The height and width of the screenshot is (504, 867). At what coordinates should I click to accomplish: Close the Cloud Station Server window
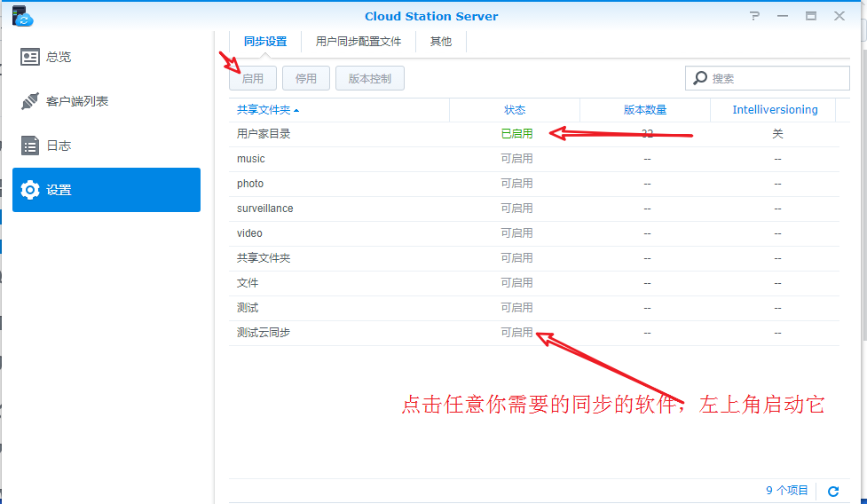coord(839,16)
